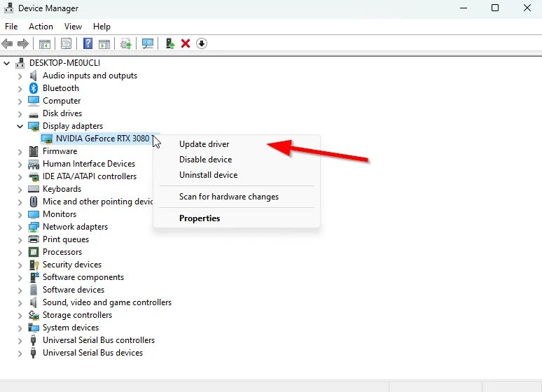Click the Bluetooth icon in device tree

34,88
